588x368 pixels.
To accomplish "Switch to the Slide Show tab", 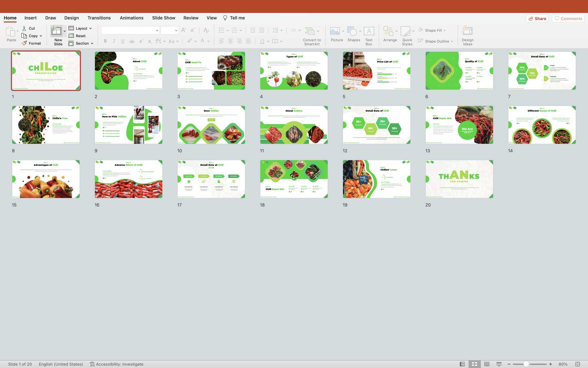I will pos(163,18).
